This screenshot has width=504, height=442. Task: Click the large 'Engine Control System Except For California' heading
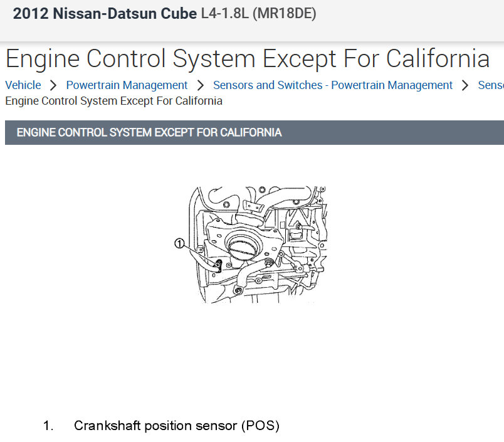tap(248, 59)
